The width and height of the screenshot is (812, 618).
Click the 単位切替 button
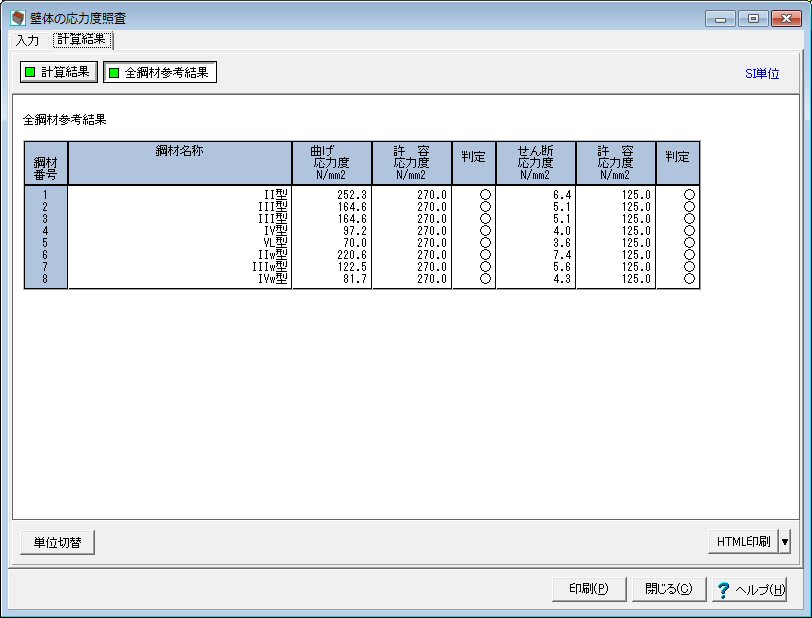pos(57,542)
